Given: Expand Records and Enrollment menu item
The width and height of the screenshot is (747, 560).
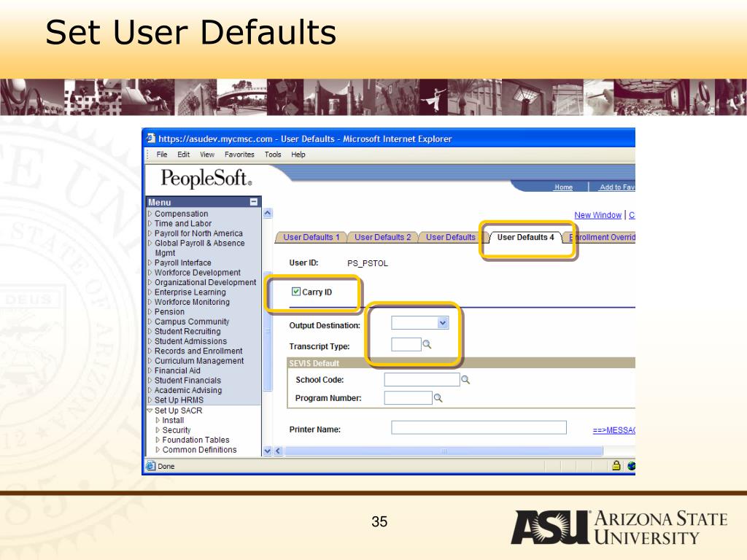Looking at the screenshot, I should point(150,351).
